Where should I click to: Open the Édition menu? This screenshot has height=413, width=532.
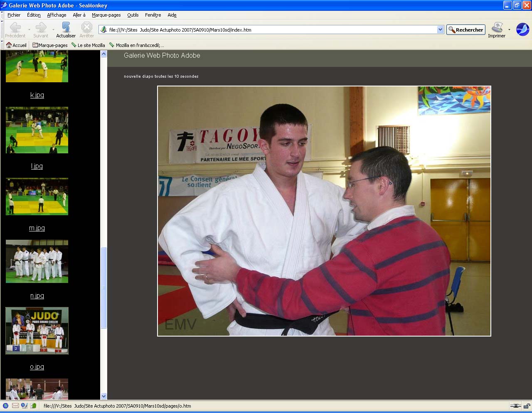pos(34,15)
